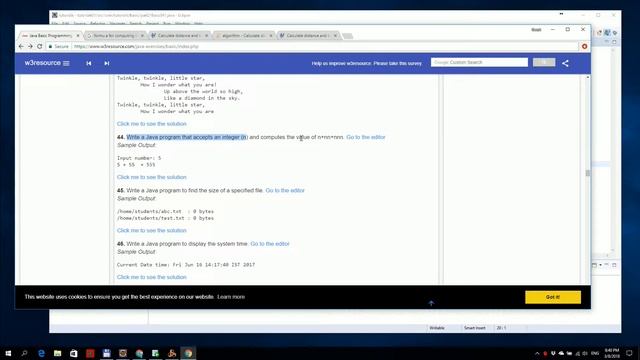Open the w3resource hamburger menu
Viewport: 640px width, 360px height.
[66, 63]
